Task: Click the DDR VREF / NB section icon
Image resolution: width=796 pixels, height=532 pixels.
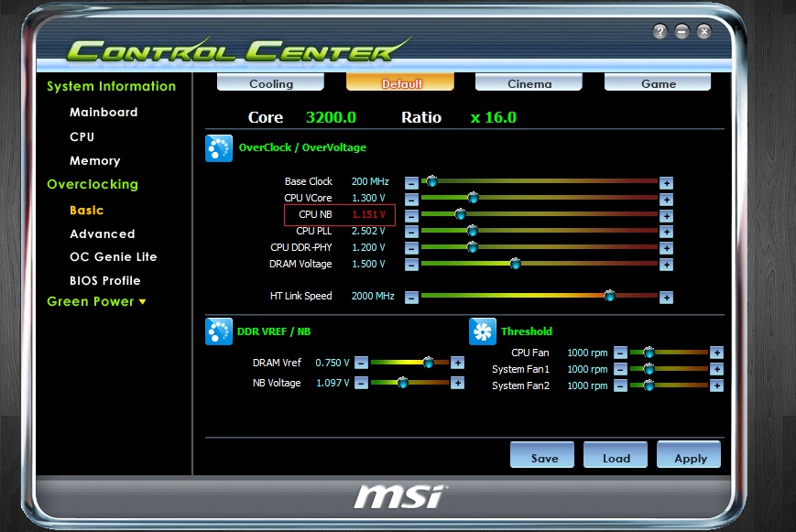Action: (x=219, y=331)
